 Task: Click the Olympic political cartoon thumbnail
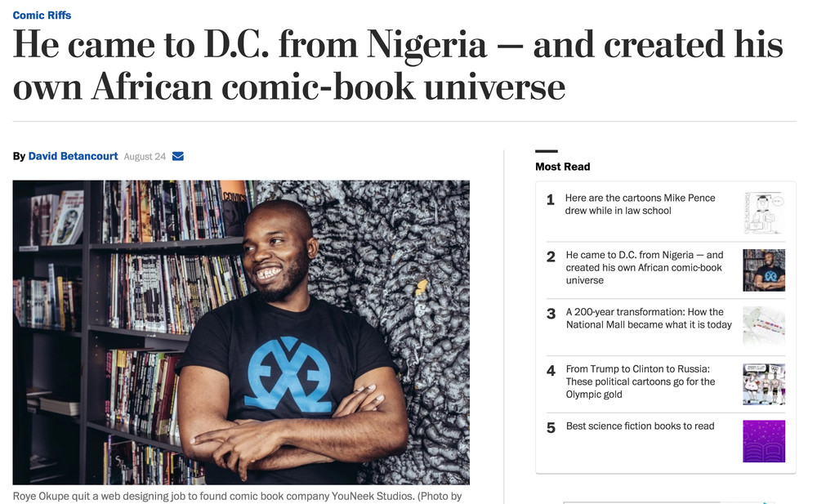click(x=764, y=384)
